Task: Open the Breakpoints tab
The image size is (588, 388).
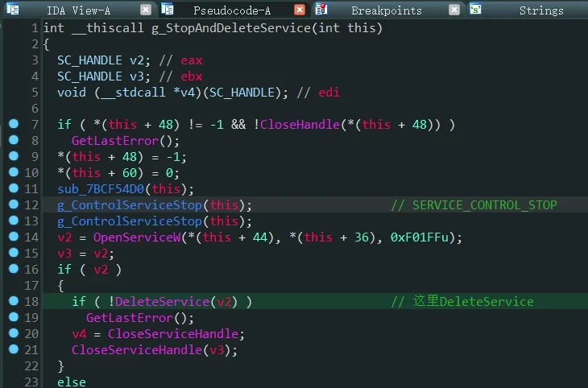Action: click(387, 10)
